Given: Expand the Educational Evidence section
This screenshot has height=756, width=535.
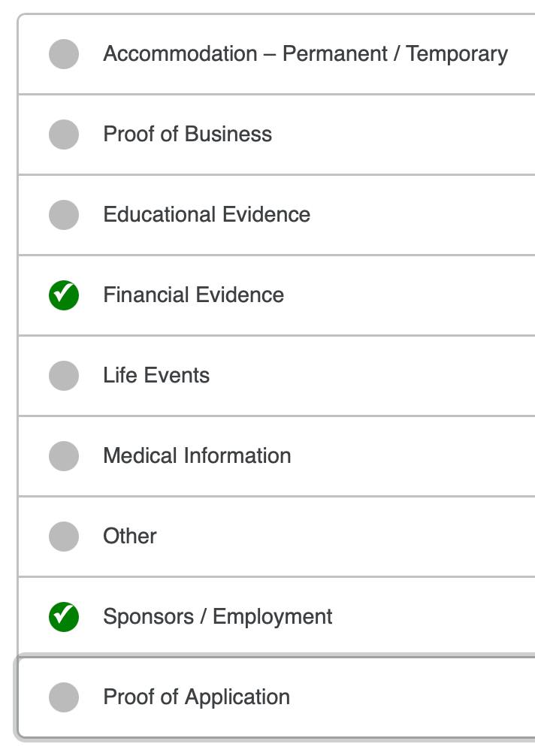Looking at the screenshot, I should click(x=277, y=215).
